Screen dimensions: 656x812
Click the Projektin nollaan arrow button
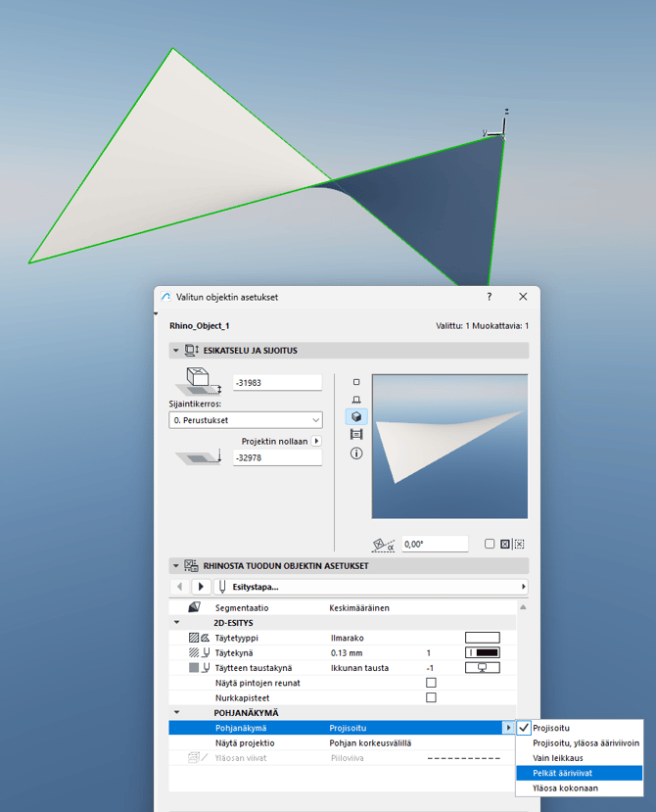(316, 442)
